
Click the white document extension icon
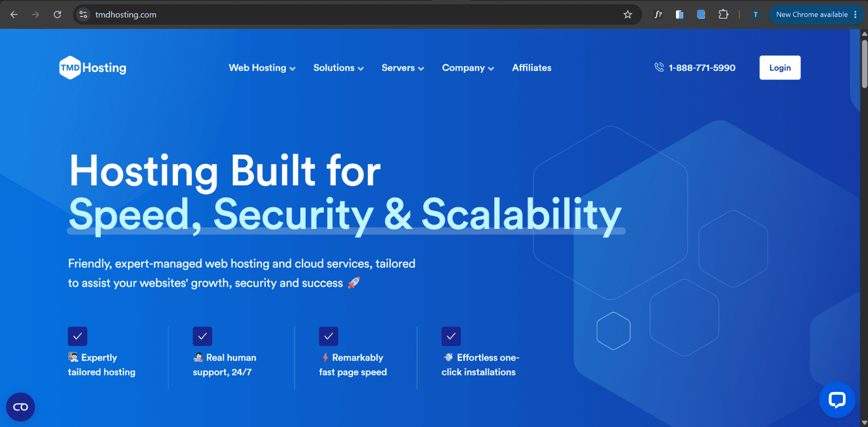coord(680,14)
